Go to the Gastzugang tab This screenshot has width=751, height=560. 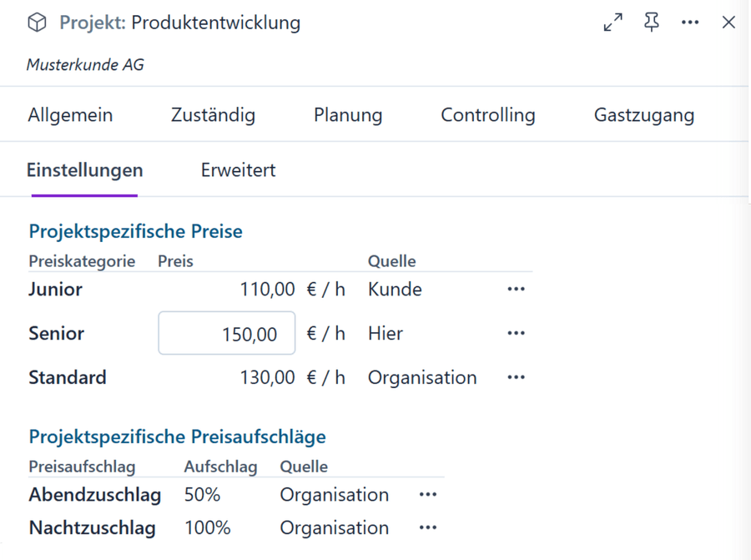pos(644,115)
